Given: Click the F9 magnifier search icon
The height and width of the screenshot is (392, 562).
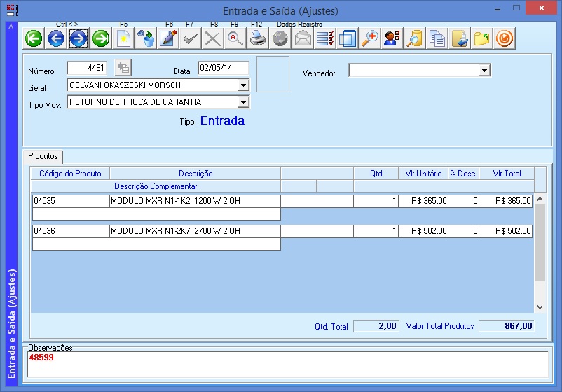Looking at the screenshot, I should click(x=235, y=38).
